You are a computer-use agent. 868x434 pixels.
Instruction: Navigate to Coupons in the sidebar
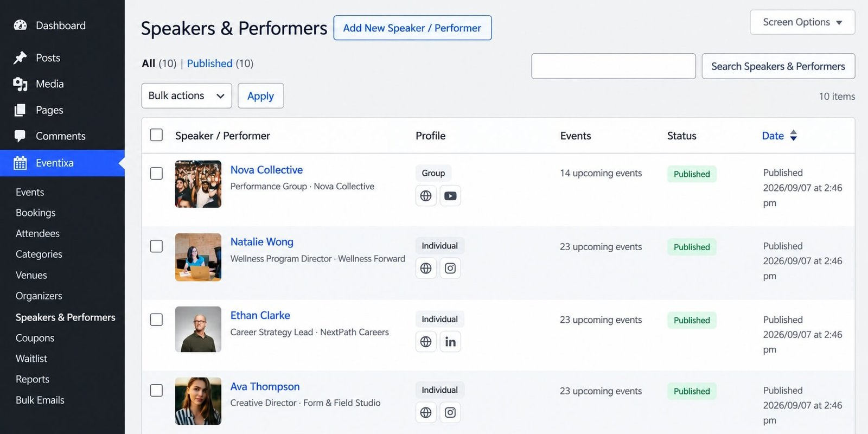coord(35,338)
